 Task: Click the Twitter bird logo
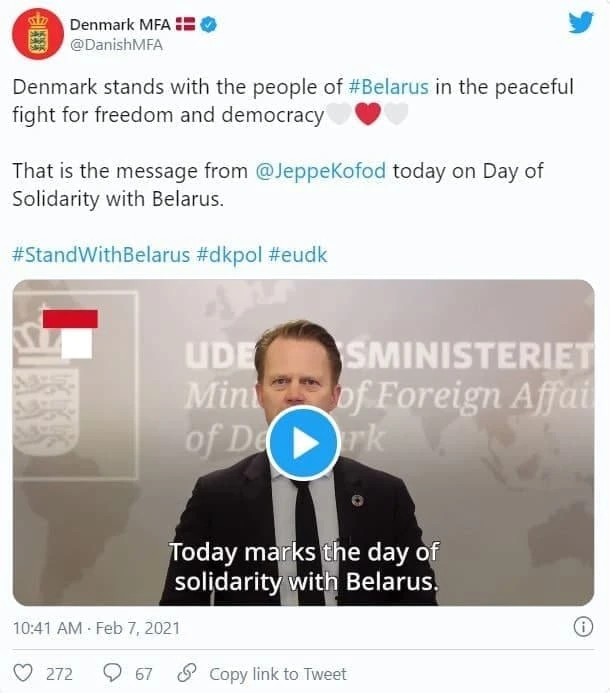click(581, 22)
